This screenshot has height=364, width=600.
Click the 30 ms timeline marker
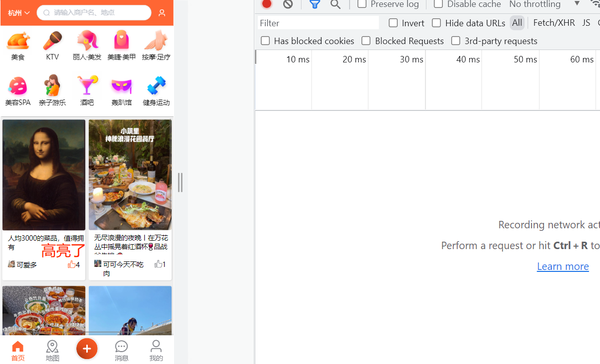pos(412,59)
